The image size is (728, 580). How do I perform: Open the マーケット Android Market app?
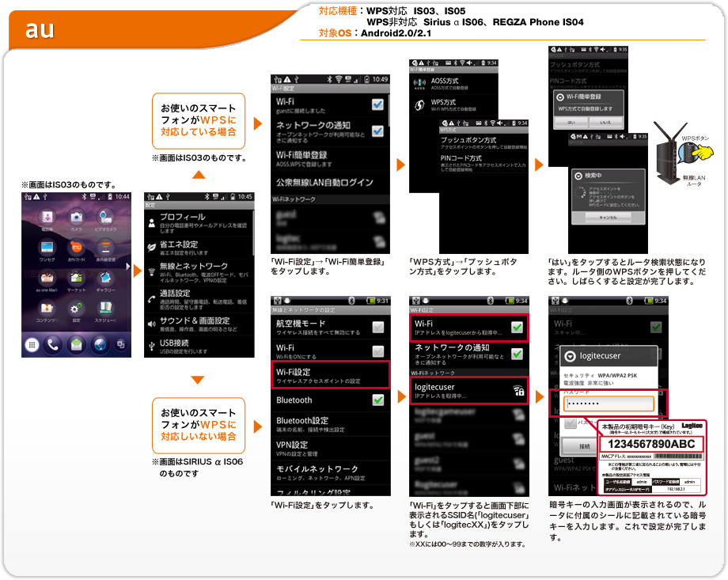tap(76, 278)
